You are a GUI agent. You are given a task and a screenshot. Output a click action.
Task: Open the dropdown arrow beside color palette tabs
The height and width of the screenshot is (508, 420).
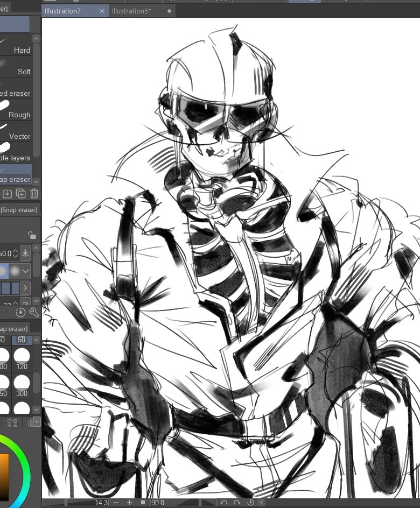pos(37,422)
